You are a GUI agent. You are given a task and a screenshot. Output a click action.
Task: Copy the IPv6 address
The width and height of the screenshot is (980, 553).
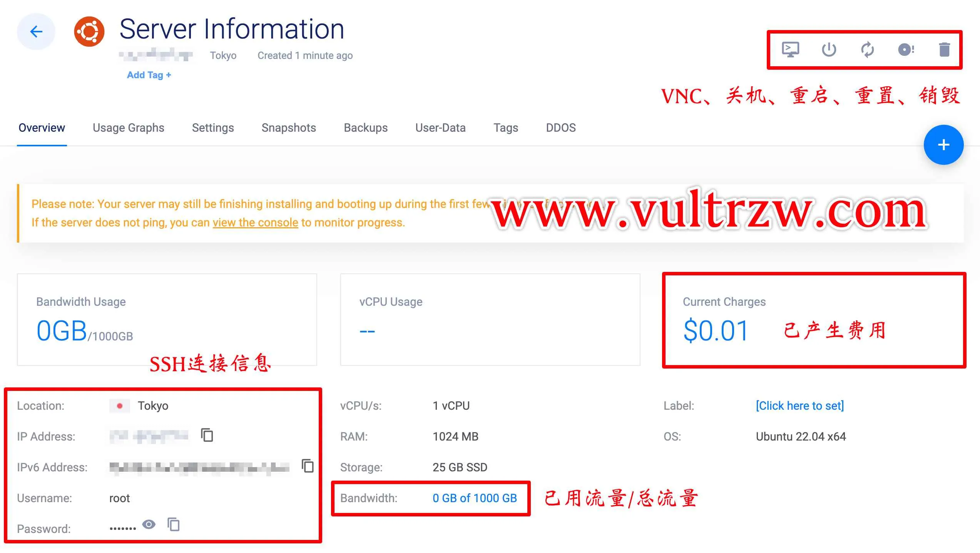click(x=306, y=467)
